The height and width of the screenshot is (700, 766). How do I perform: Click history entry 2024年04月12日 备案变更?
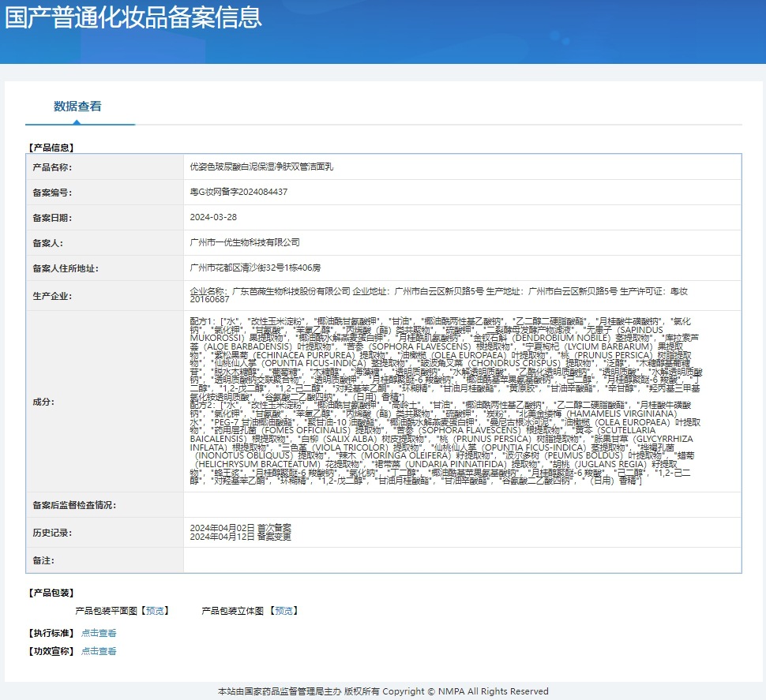tap(240, 537)
